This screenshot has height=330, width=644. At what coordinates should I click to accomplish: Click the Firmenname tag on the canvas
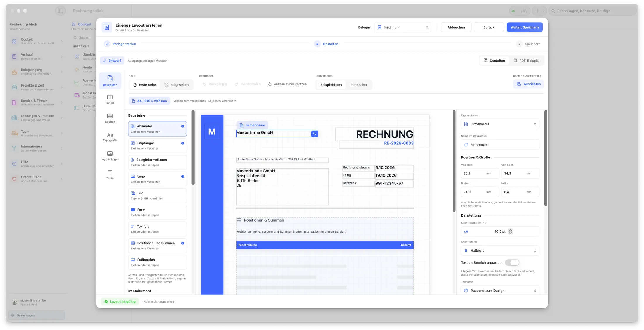click(252, 125)
